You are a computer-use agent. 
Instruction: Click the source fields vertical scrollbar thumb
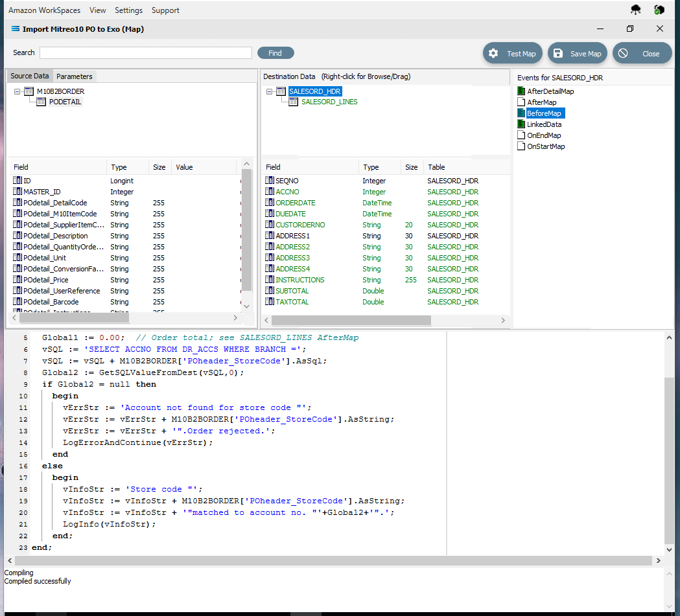point(246,229)
